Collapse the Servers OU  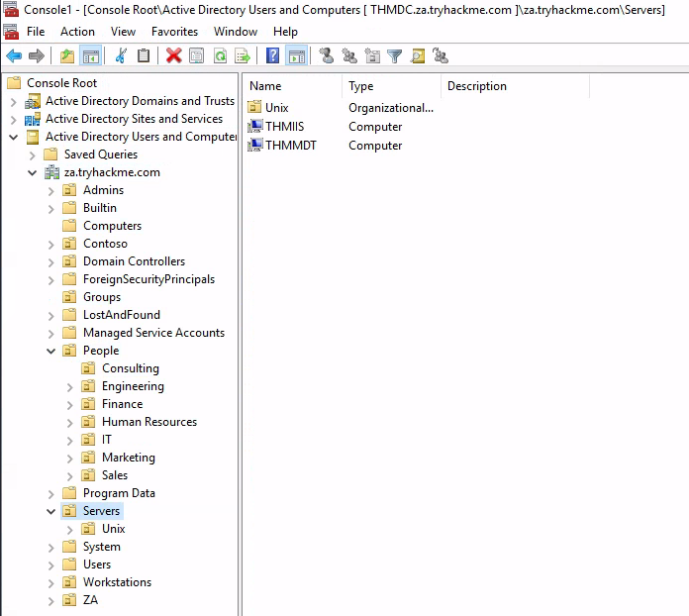[x=50, y=511]
